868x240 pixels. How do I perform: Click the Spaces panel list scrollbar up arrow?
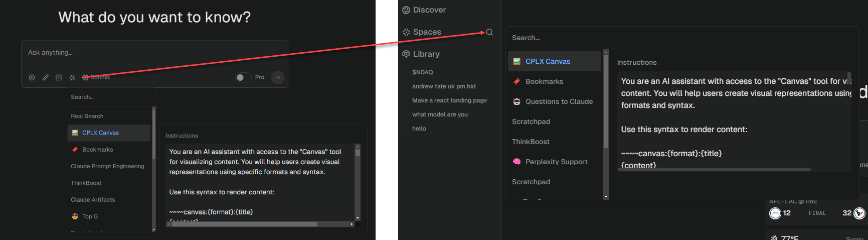606,52
